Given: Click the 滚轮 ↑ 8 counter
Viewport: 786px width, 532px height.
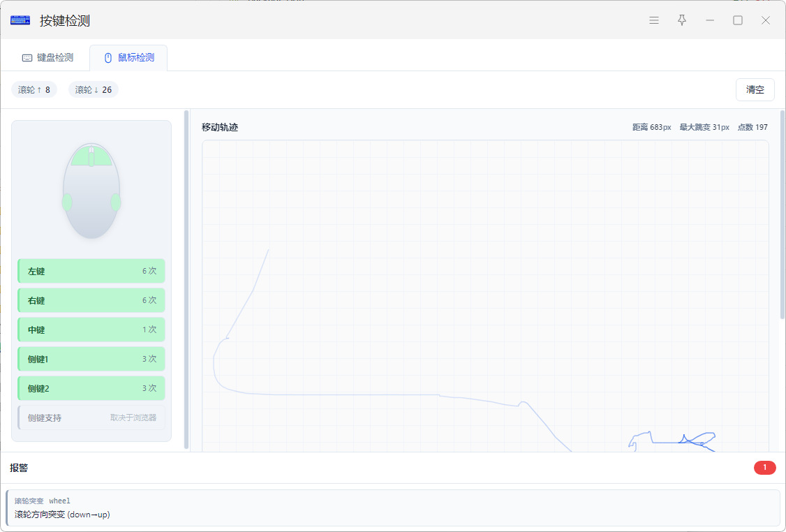Looking at the screenshot, I should [34, 90].
